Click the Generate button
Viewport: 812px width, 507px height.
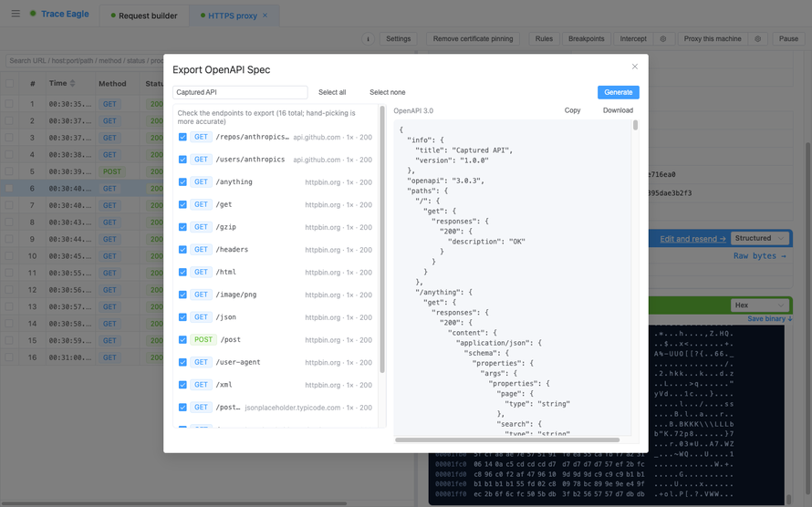[619, 92]
